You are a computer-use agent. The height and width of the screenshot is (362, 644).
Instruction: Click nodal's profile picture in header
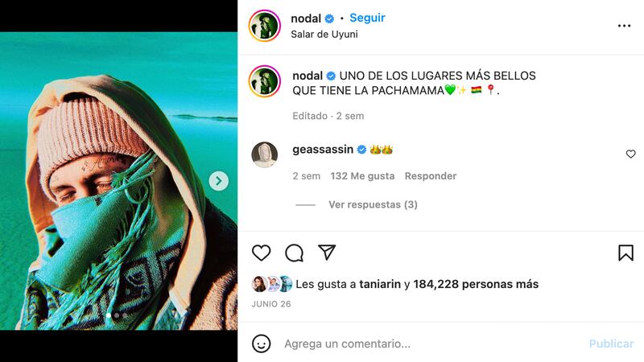[265, 26]
